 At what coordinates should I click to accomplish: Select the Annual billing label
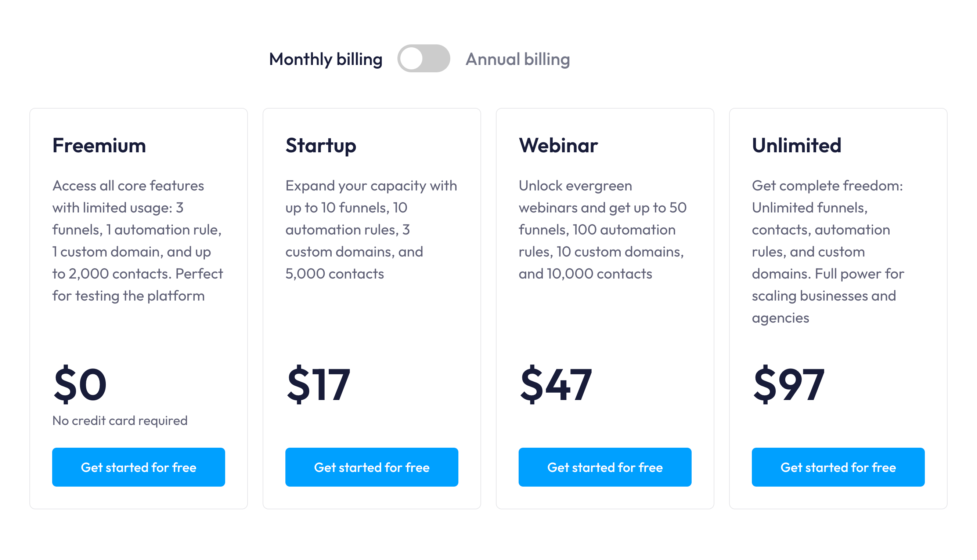(518, 59)
